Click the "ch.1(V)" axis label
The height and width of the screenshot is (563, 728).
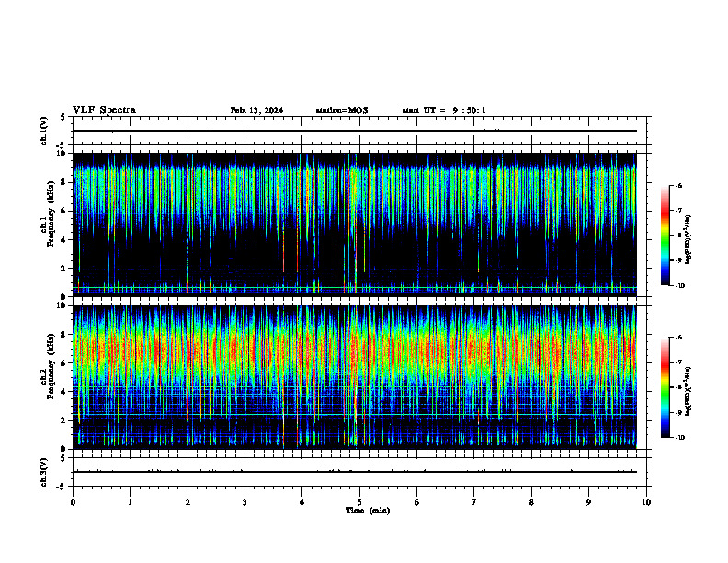[x=43, y=131]
